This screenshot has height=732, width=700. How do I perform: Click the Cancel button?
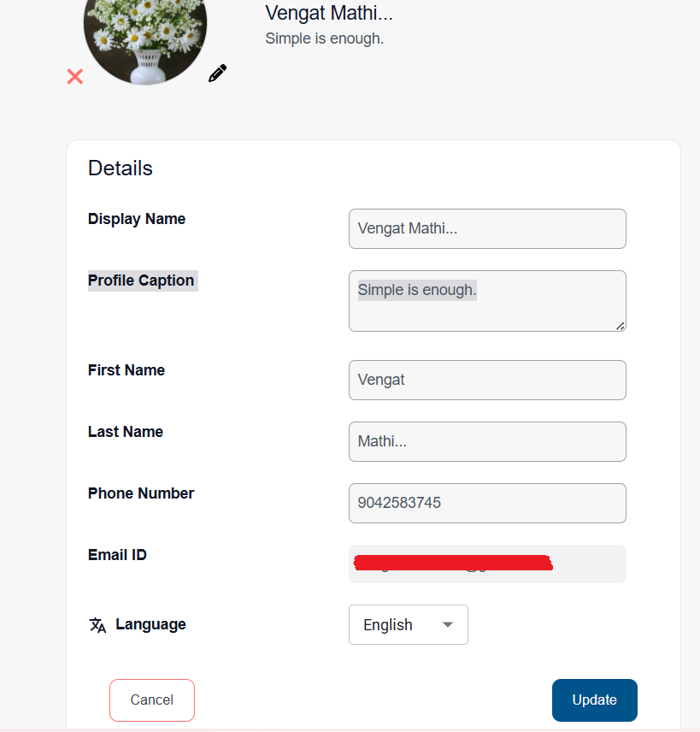[x=152, y=700]
